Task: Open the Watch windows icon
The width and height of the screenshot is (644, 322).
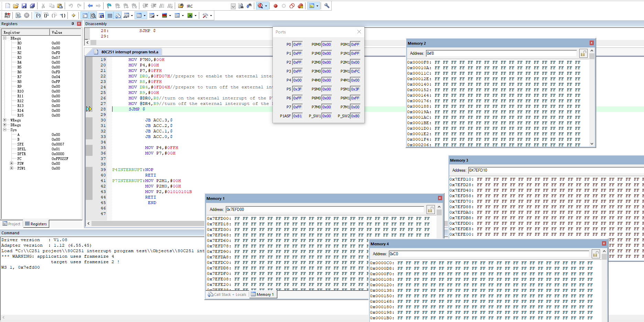Action: coord(126,15)
